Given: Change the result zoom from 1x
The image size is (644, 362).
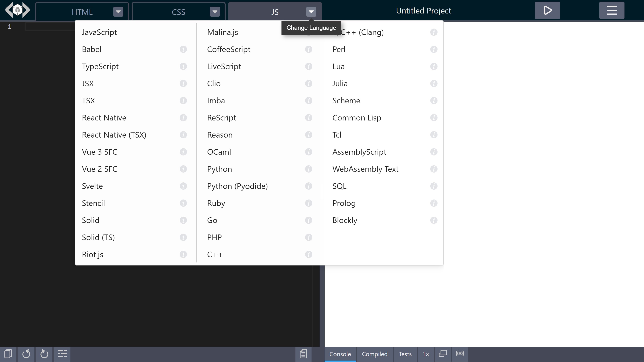Looking at the screenshot, I should pos(425,354).
